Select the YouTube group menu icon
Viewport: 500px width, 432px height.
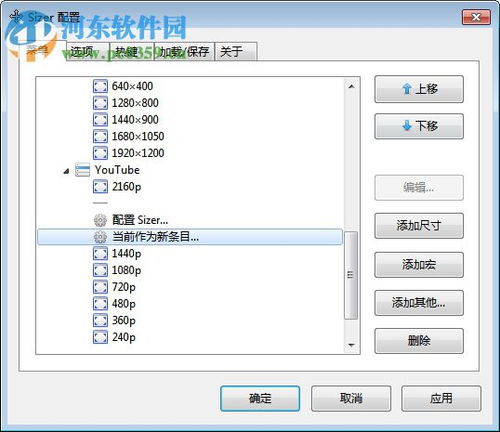click(83, 170)
